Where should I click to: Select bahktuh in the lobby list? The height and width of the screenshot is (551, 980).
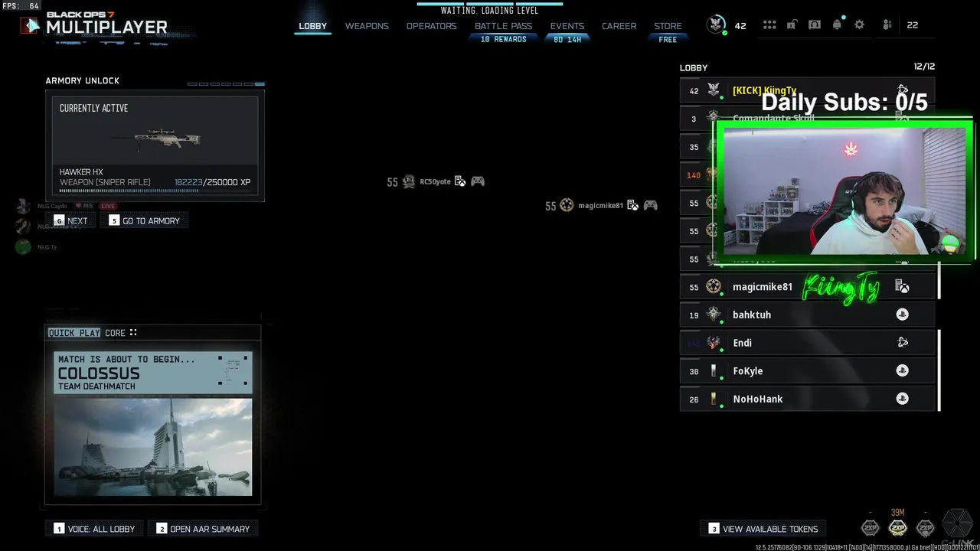807,315
